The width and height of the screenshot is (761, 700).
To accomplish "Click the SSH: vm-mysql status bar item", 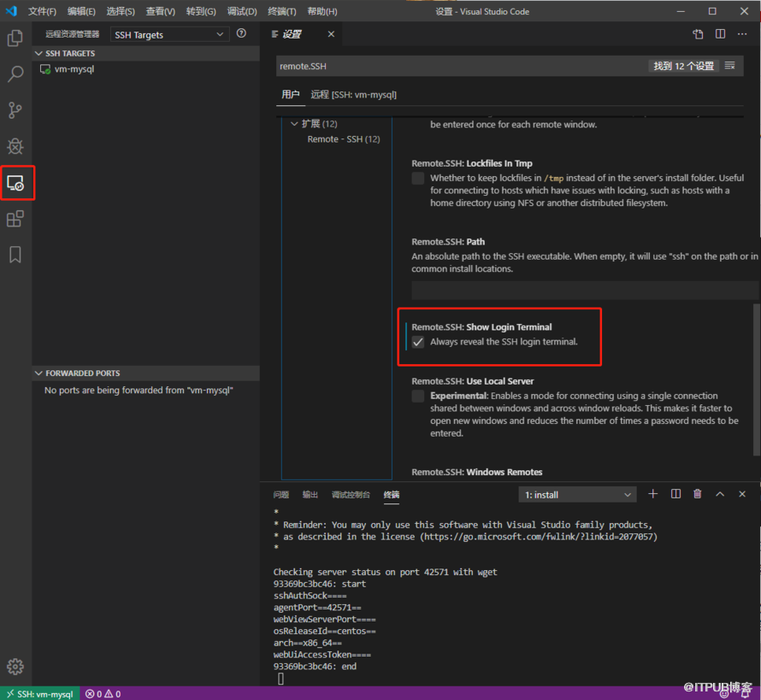I will pos(40,693).
